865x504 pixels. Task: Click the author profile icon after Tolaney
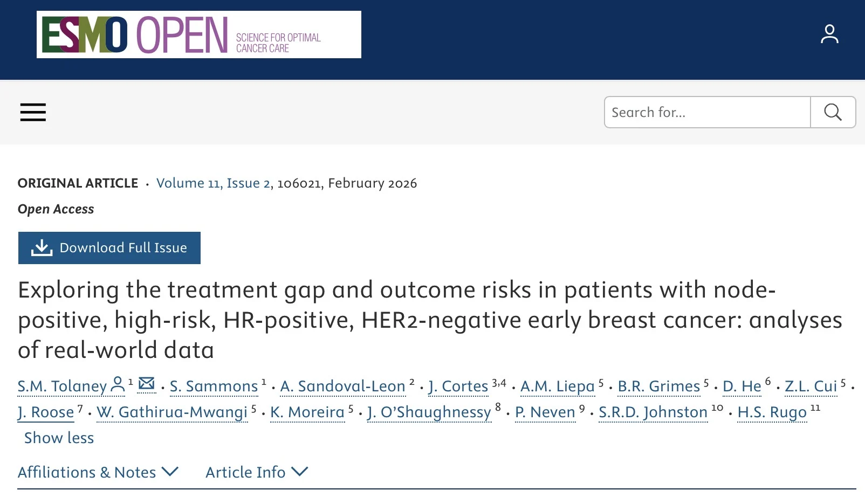[x=118, y=385]
